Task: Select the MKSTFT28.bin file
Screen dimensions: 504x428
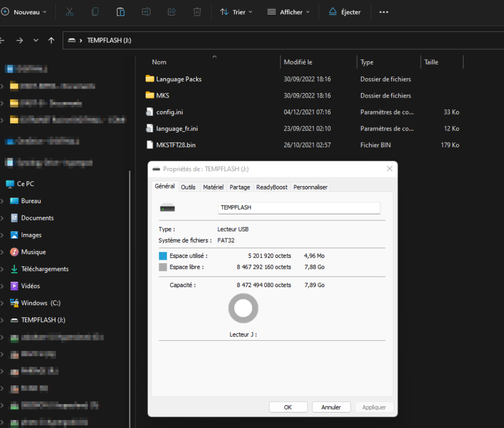Action: tap(176, 145)
